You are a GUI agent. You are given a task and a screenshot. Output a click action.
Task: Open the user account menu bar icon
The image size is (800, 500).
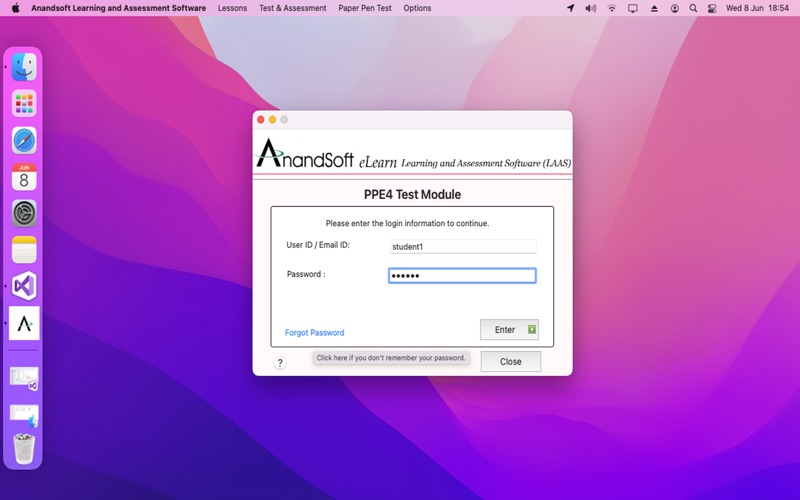point(674,8)
